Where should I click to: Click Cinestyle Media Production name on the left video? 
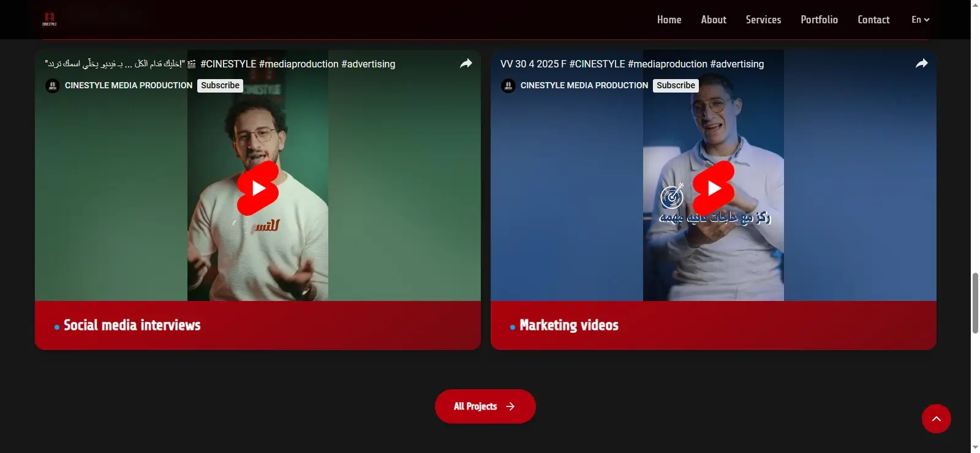[x=129, y=86]
